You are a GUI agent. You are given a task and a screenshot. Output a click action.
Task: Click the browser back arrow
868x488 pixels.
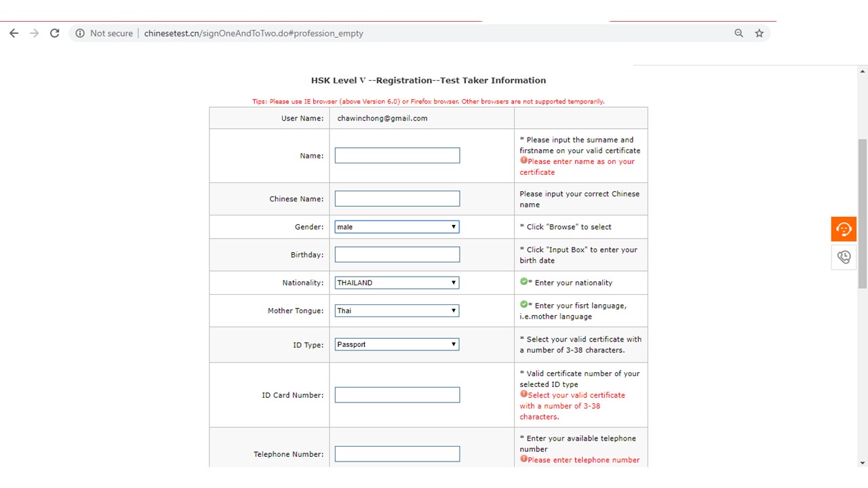point(14,33)
